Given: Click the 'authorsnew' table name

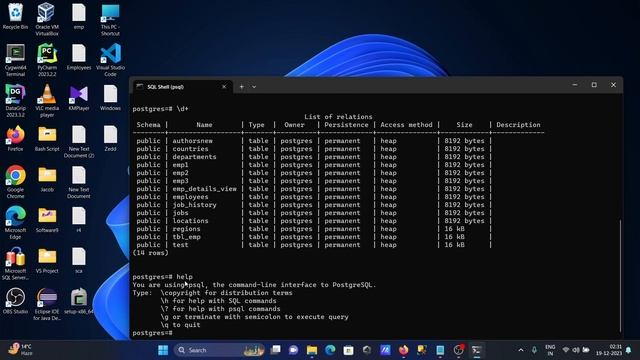Looking at the screenshot, I should click(192, 141).
